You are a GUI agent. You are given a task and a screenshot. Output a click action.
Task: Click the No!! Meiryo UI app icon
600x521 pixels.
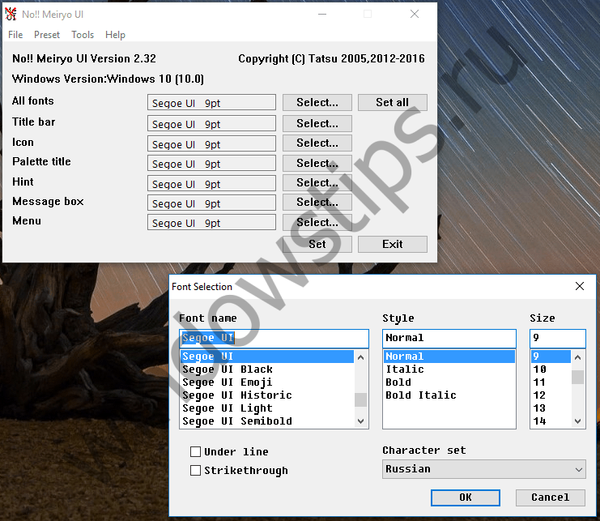(11, 14)
